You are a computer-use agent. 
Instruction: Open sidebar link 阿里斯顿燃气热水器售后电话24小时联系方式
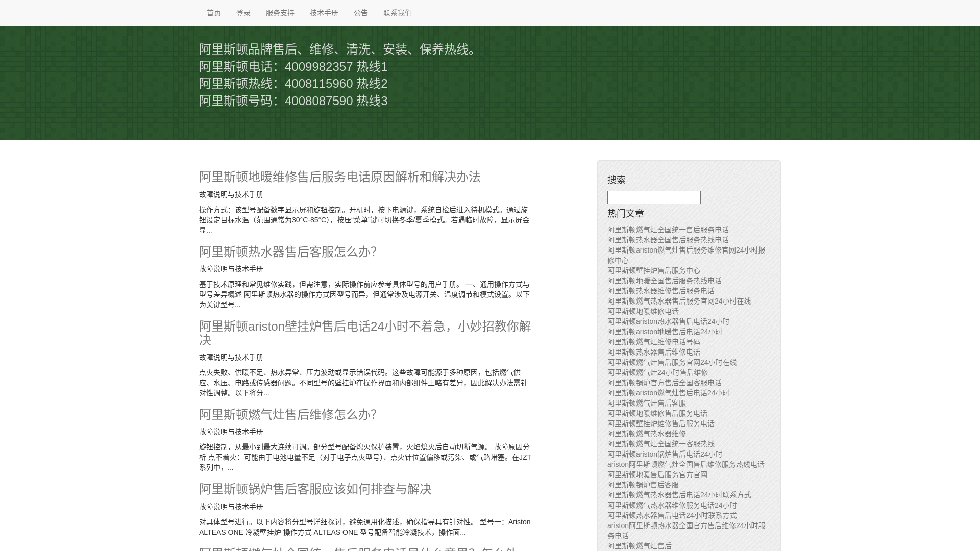click(x=679, y=495)
